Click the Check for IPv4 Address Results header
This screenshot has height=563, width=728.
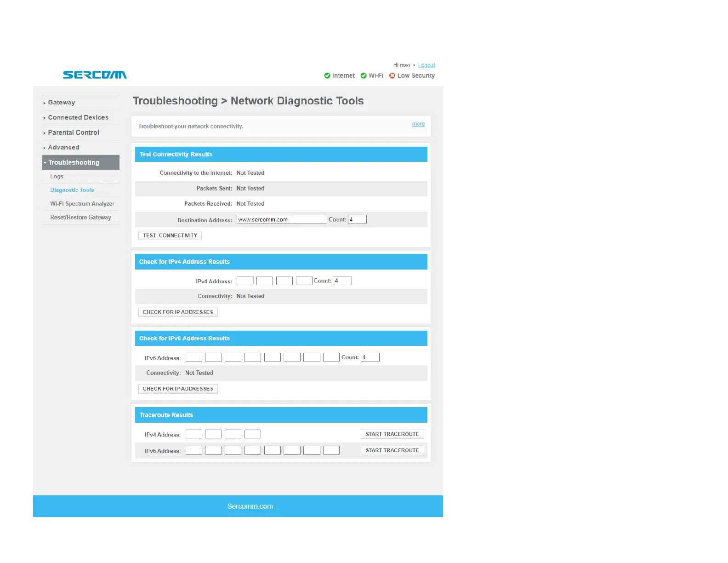click(281, 262)
